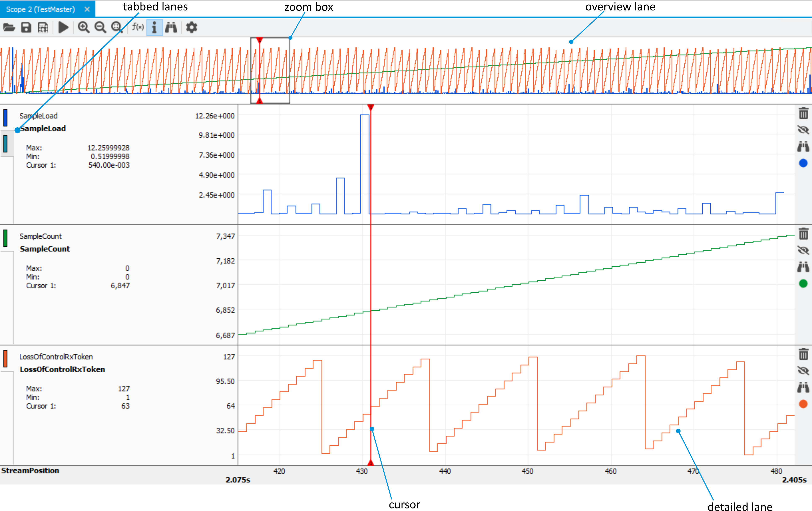This screenshot has height=511, width=812.
Task: Click the StreamPosition axis label
Action: coord(30,471)
